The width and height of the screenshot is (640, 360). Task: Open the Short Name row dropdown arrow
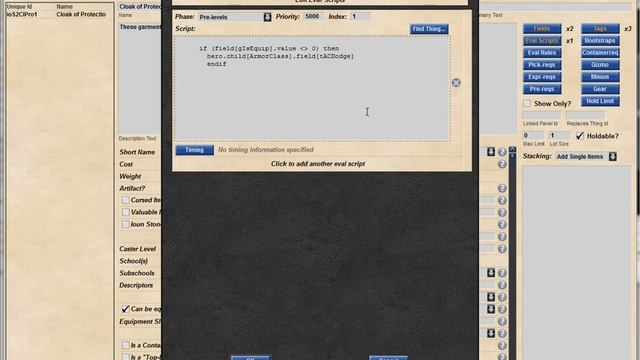491,152
